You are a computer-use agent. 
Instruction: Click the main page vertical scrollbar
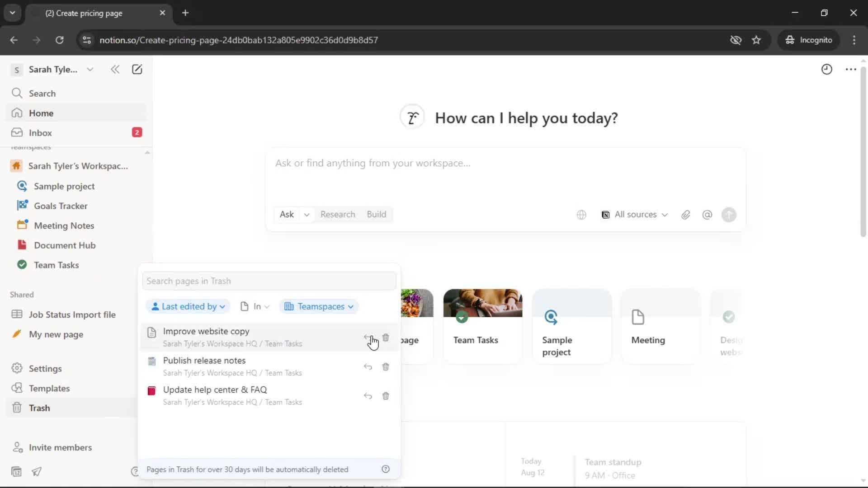tap(863, 151)
